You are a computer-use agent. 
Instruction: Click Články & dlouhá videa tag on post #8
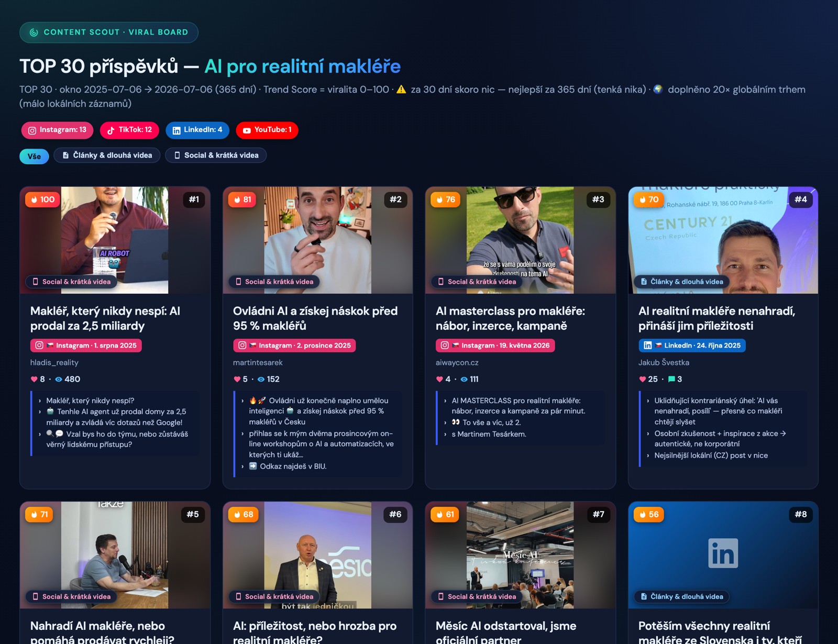click(681, 597)
